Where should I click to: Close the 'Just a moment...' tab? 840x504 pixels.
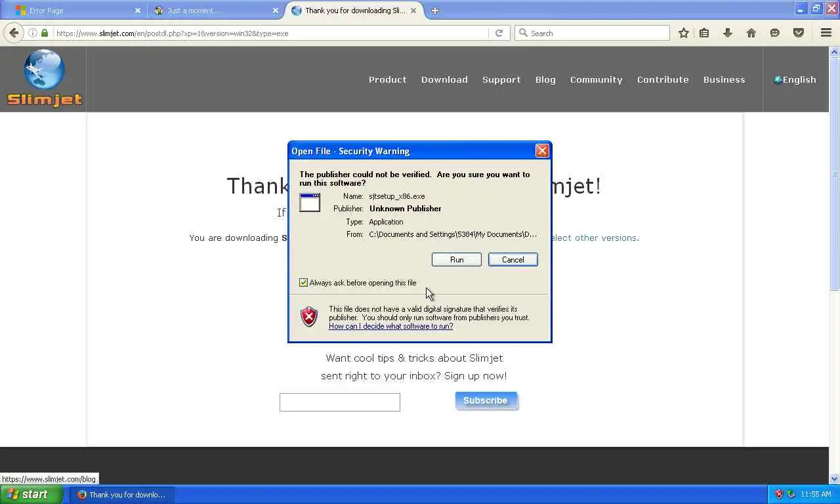click(x=276, y=10)
